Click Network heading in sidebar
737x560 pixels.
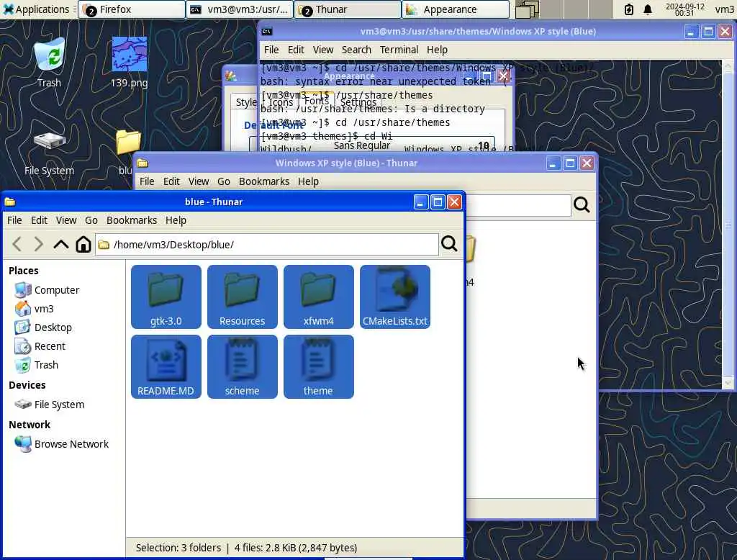[x=30, y=425]
